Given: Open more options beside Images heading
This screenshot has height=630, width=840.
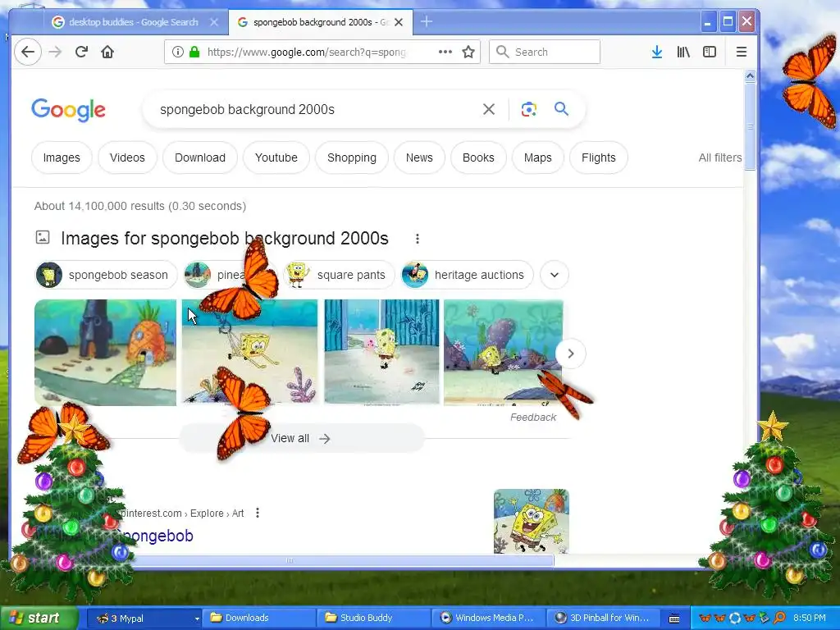Looking at the screenshot, I should pyautogui.click(x=418, y=239).
